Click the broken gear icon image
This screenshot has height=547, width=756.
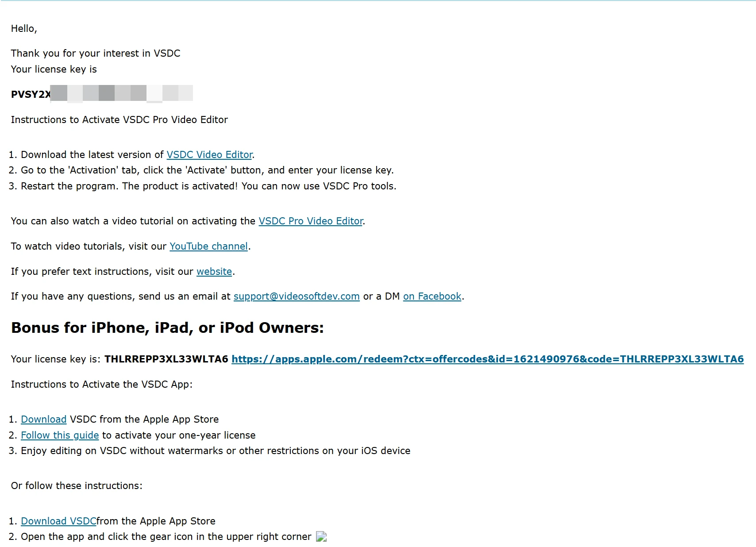321,536
